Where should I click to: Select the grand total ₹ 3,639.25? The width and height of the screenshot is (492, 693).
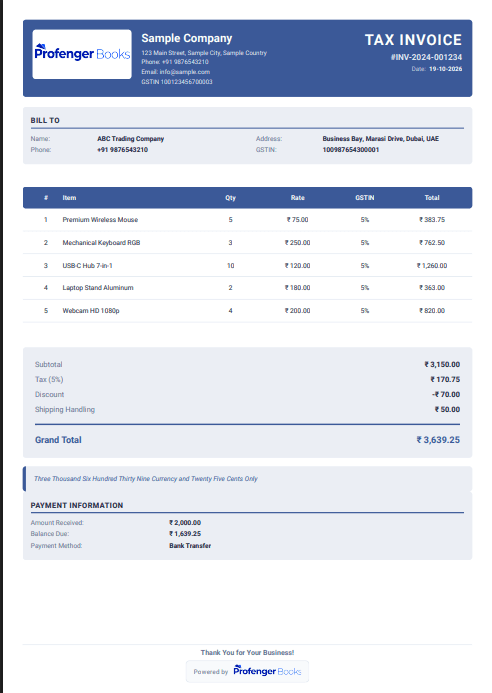(438, 440)
